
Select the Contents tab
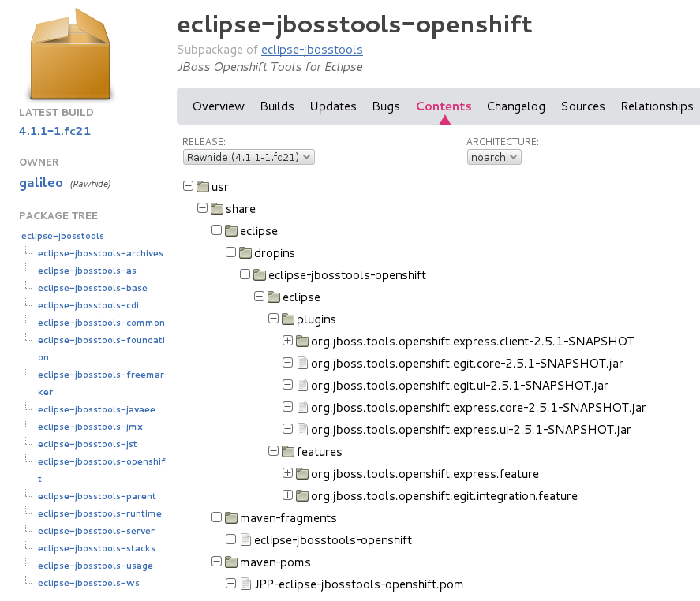click(444, 106)
